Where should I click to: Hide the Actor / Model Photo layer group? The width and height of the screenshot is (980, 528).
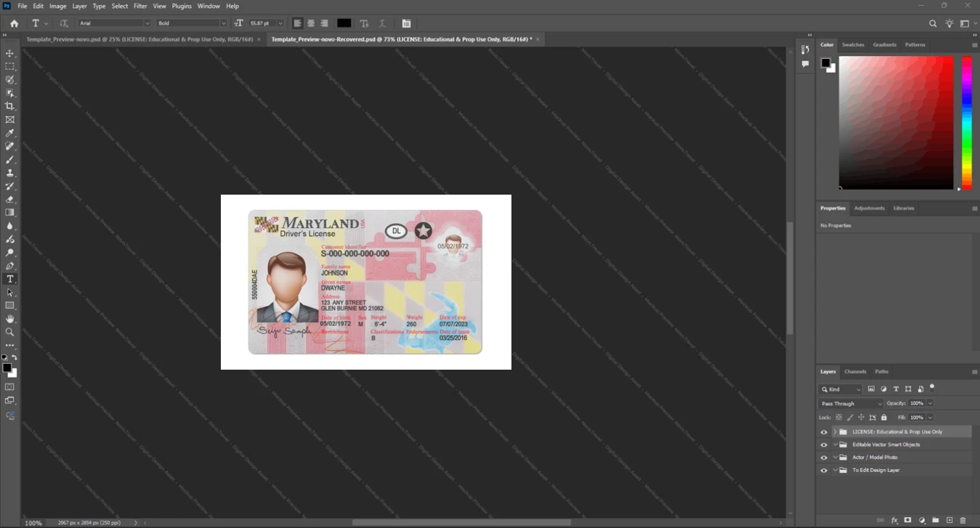pos(824,458)
